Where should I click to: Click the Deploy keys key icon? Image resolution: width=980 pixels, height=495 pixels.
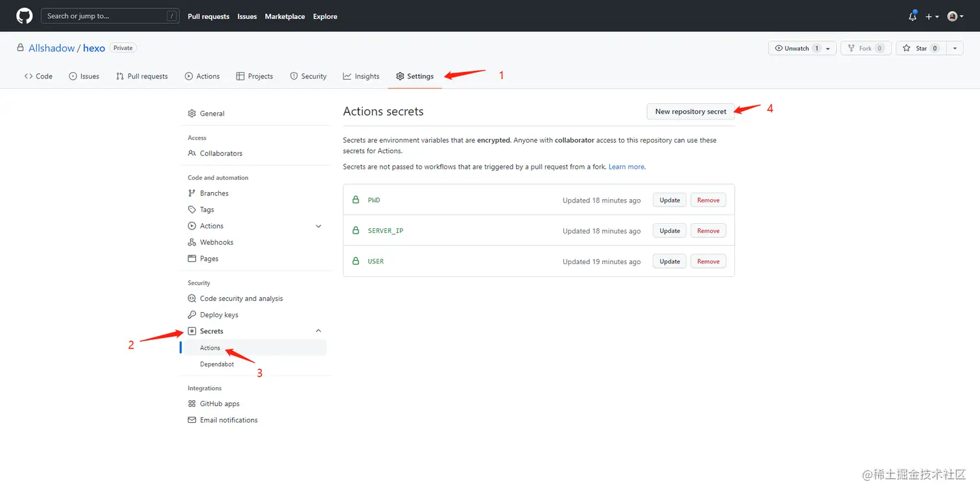pos(192,315)
